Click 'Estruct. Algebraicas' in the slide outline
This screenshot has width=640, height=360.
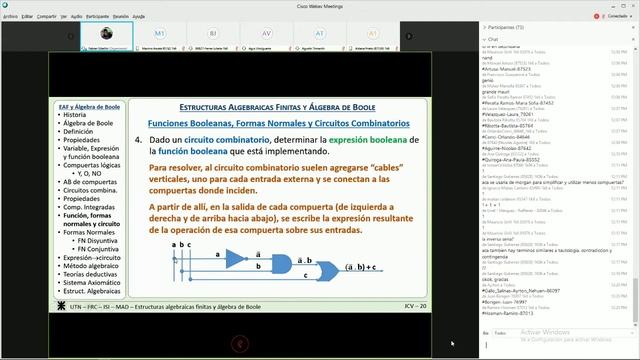coord(92,291)
